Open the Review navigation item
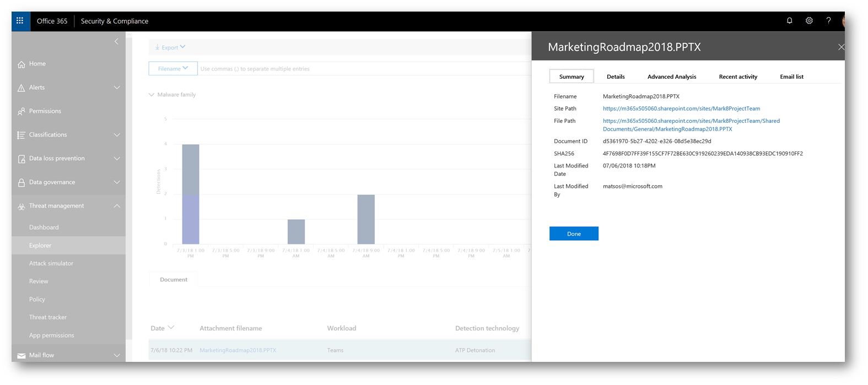 coord(39,281)
